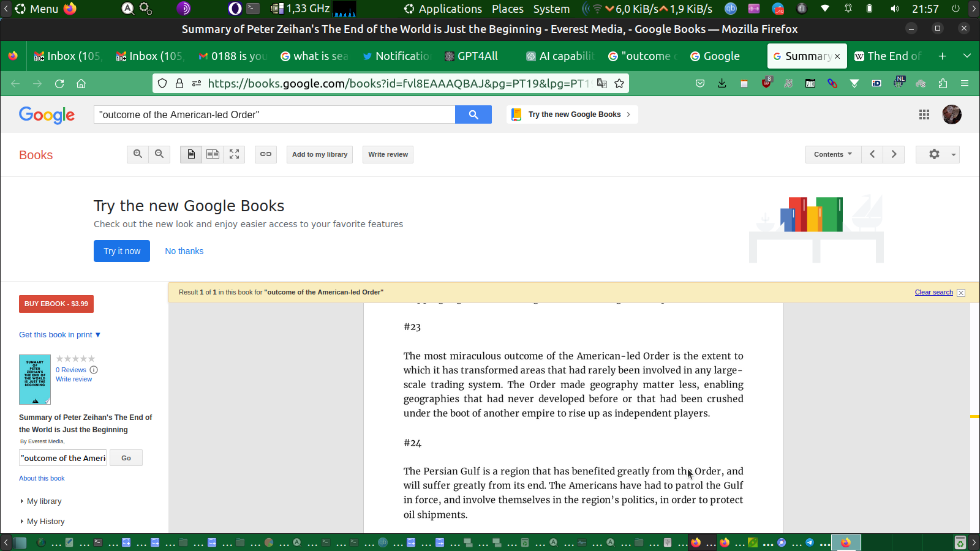The image size is (980, 551).
Task: Show site security lock information
Action: click(179, 83)
